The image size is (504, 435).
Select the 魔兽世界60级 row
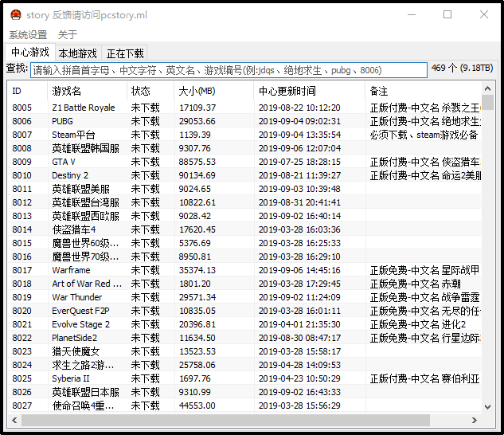(x=244, y=243)
